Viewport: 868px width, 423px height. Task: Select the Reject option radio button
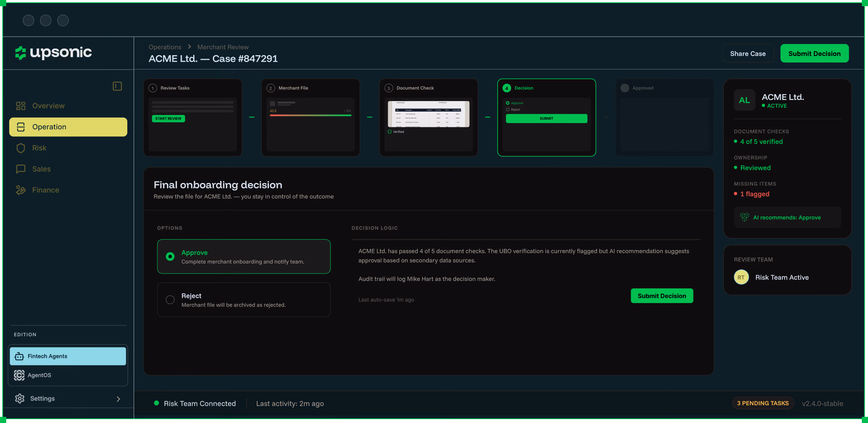pyautogui.click(x=170, y=299)
